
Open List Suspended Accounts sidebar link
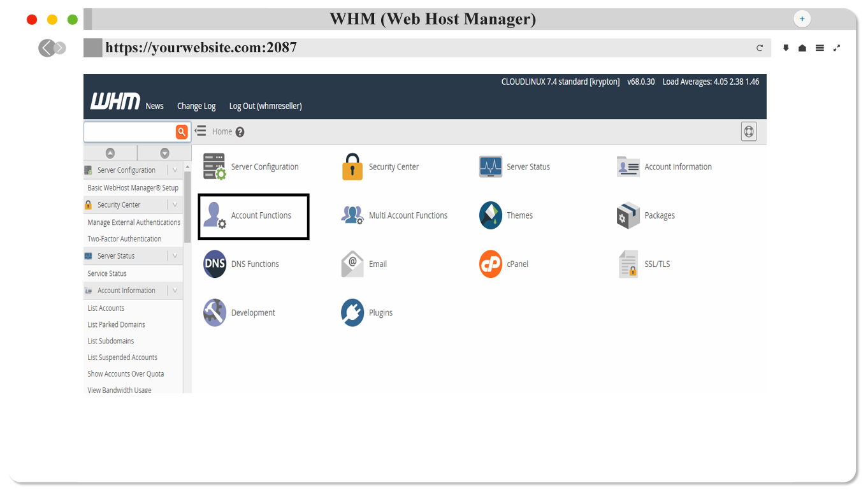(122, 357)
